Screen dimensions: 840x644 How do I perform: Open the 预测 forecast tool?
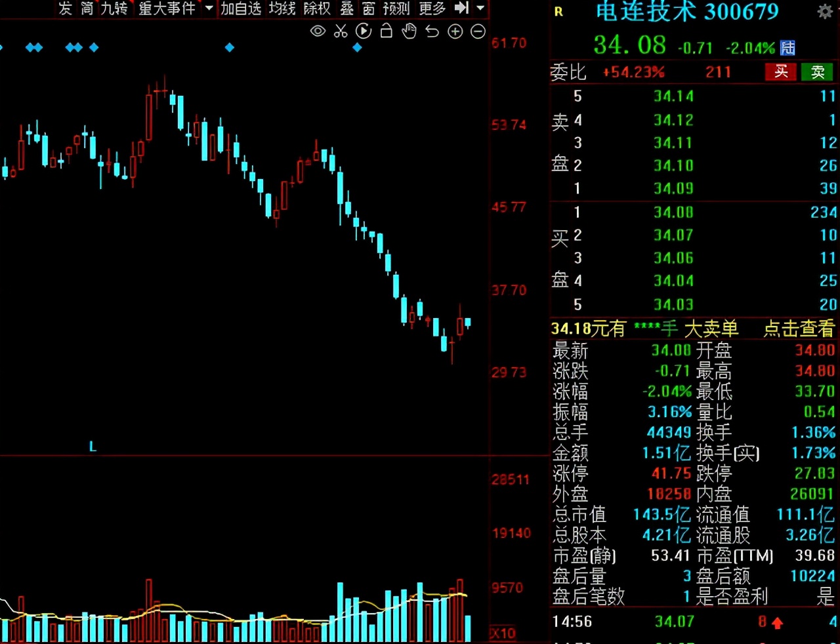click(396, 8)
